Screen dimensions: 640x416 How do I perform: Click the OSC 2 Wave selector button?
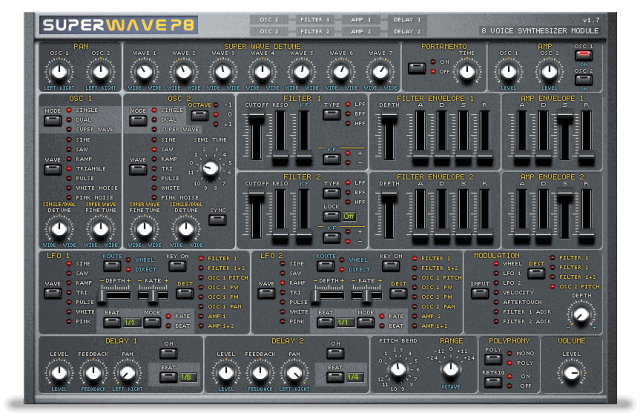pyautogui.click(x=138, y=169)
